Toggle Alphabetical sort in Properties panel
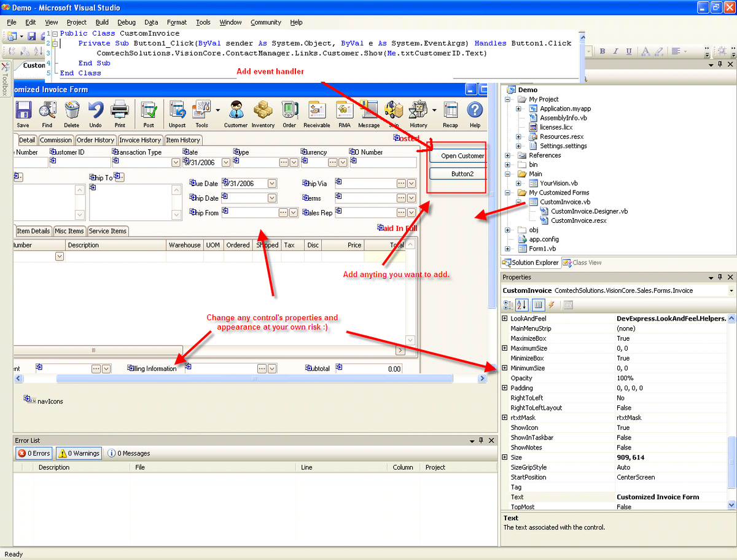The image size is (737, 560). click(521, 305)
